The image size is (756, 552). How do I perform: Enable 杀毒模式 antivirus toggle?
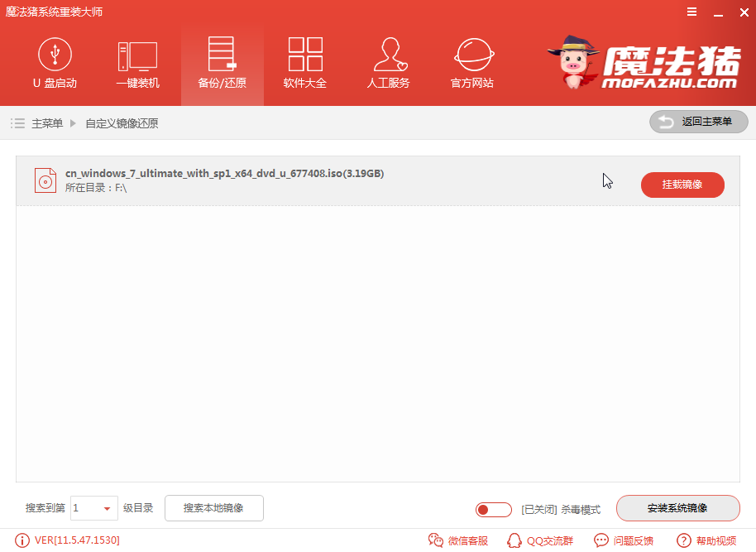(x=493, y=510)
